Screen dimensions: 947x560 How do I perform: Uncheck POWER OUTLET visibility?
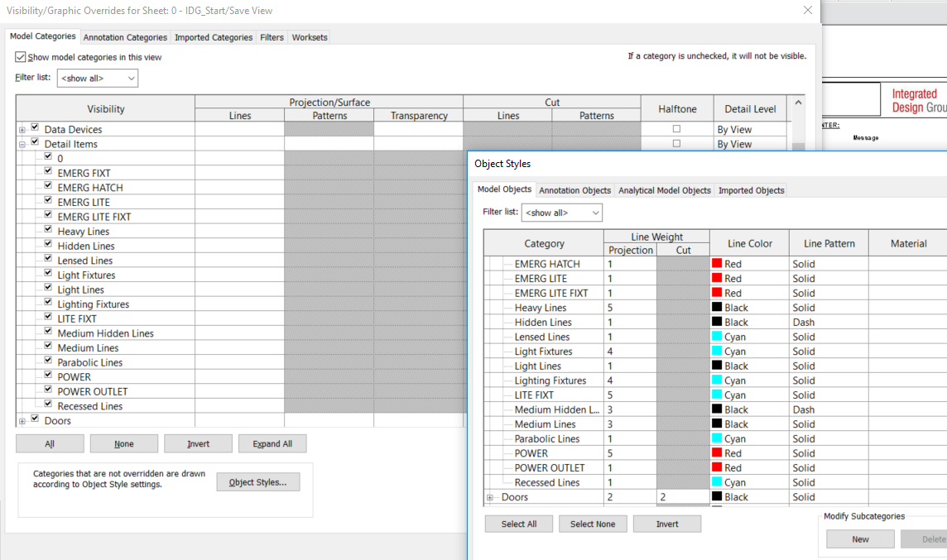pos(48,390)
